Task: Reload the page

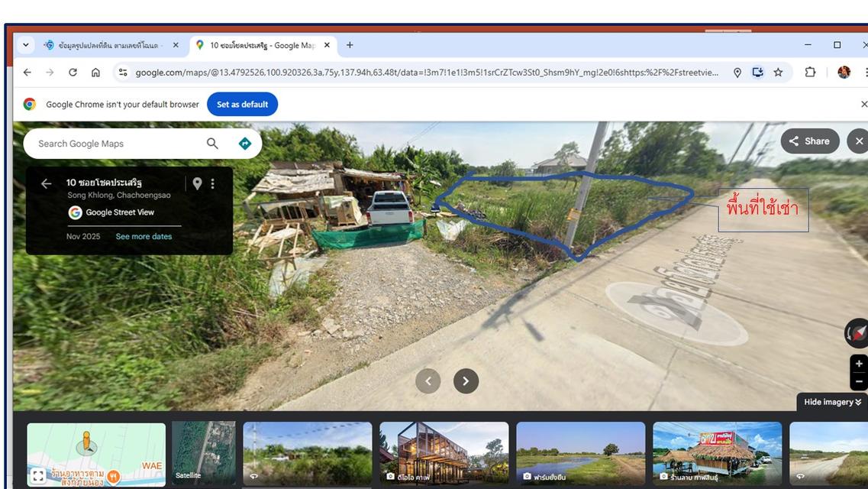Action: pos(73,73)
